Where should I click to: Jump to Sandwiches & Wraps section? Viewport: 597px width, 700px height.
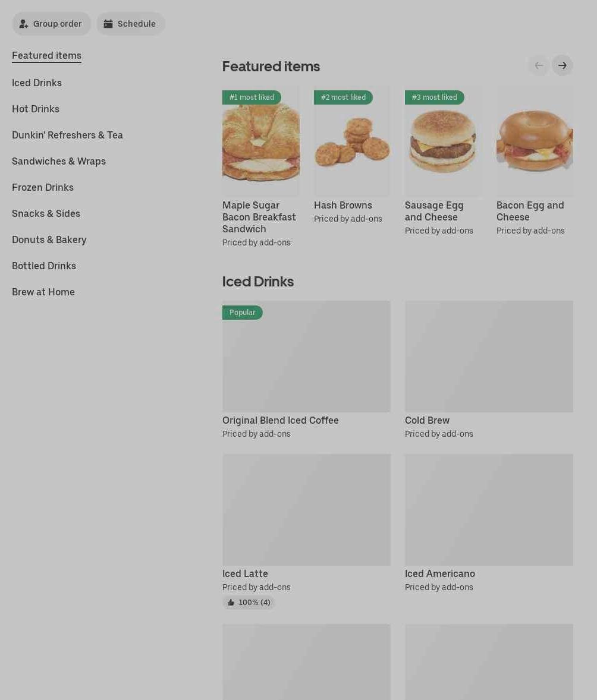pyautogui.click(x=59, y=161)
